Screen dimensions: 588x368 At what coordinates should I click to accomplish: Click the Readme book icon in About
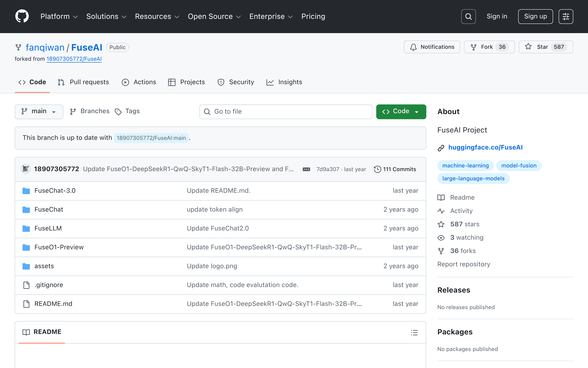tap(441, 197)
